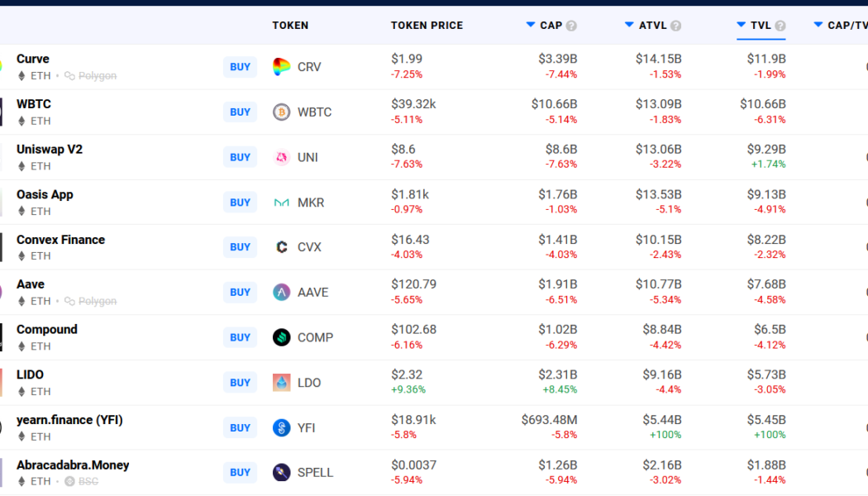Open the Uniswap V2 project link

pos(50,150)
